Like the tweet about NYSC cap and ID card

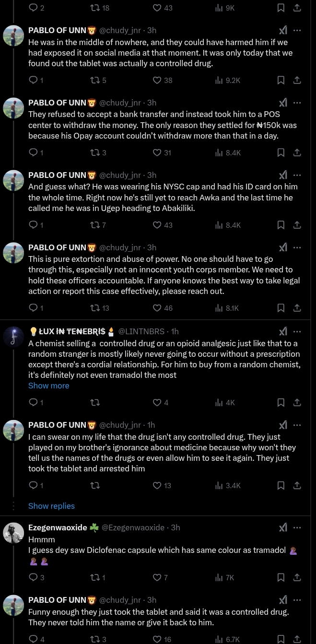pos(157,225)
